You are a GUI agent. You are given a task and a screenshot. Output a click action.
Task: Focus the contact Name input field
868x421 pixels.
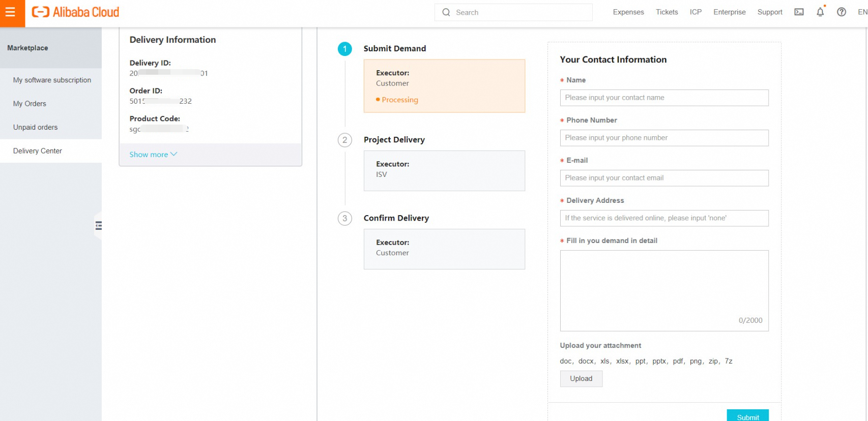pos(664,98)
